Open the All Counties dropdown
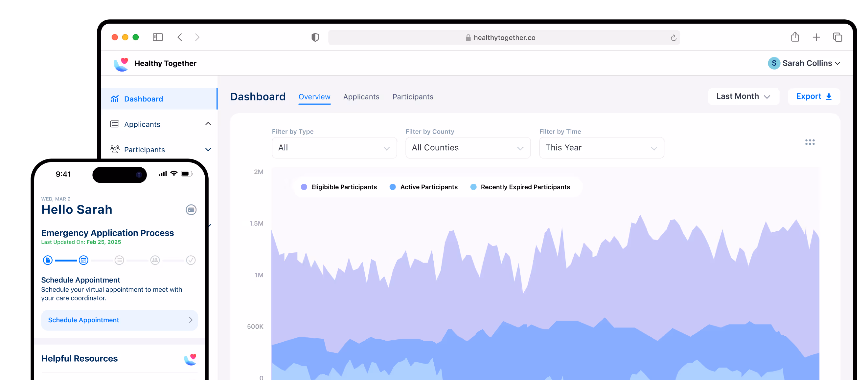The width and height of the screenshot is (868, 380). [x=468, y=148]
